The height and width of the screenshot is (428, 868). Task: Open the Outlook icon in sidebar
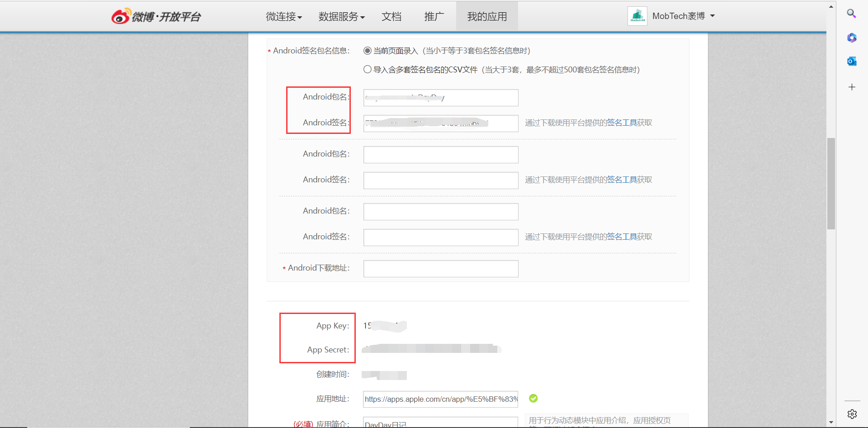[852, 61]
